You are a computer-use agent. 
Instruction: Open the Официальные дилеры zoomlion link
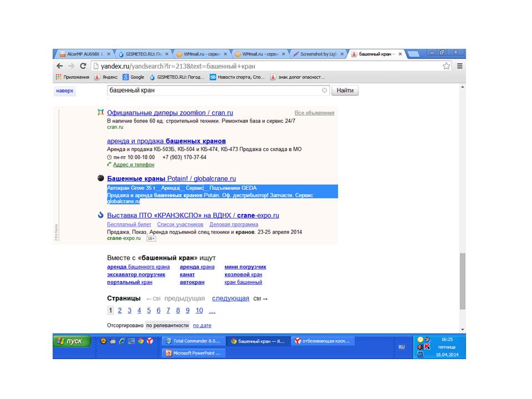point(170,112)
